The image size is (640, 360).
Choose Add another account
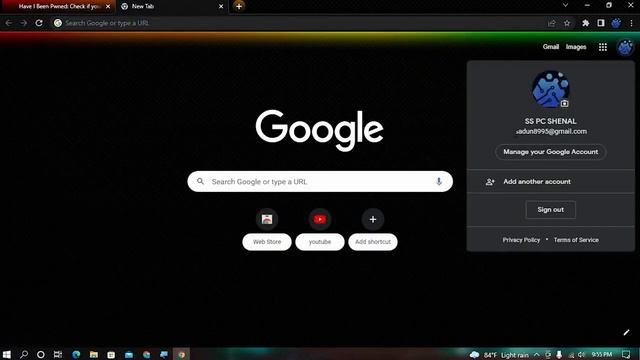coord(551,182)
